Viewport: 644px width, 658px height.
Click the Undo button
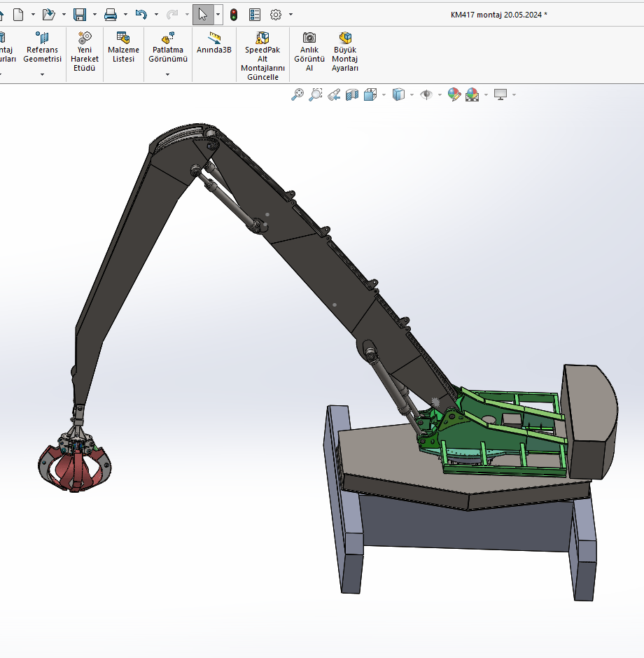(x=141, y=14)
